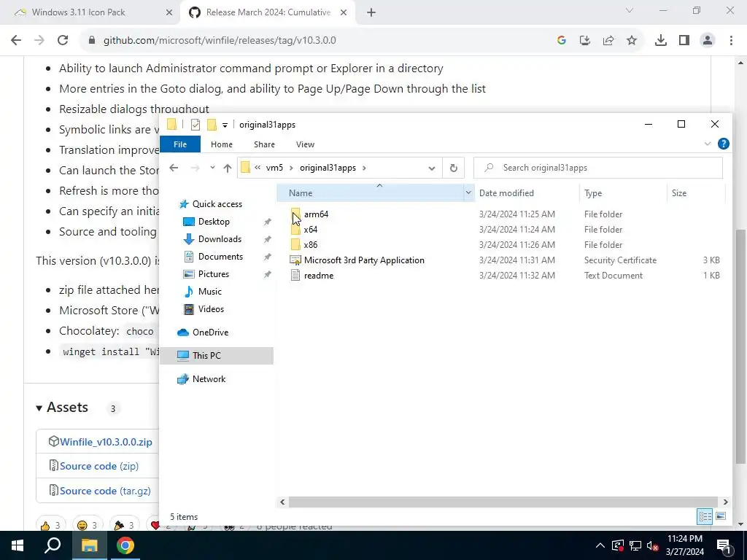The width and height of the screenshot is (747, 560).
Task: Refresh the original31apps folder
Action: point(454,168)
